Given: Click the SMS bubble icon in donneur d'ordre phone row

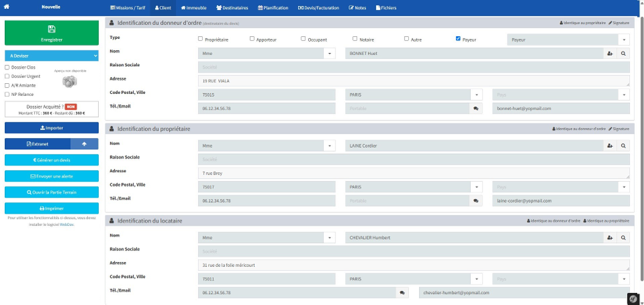Looking at the screenshot, I should tap(476, 108).
